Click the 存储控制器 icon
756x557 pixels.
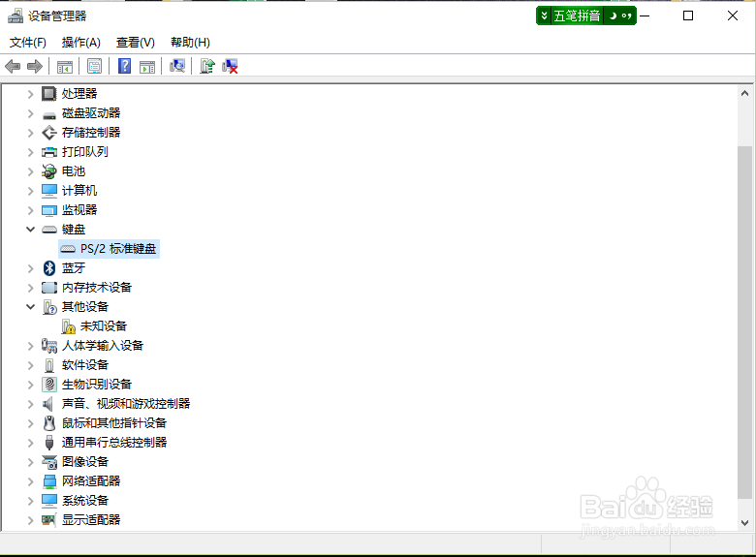point(49,133)
